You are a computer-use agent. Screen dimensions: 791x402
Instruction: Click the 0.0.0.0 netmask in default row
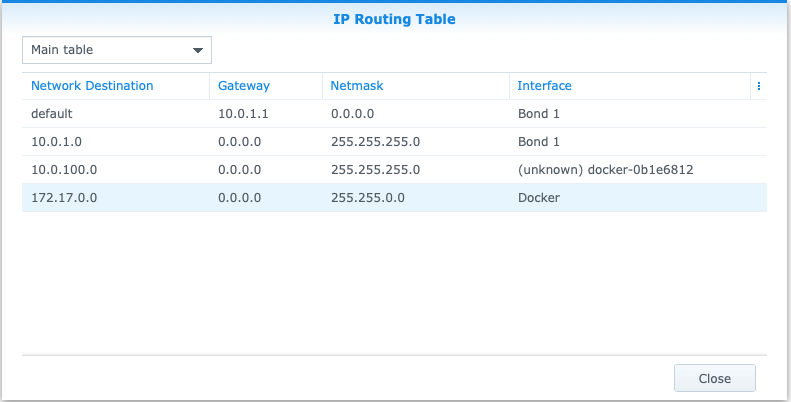coord(352,114)
